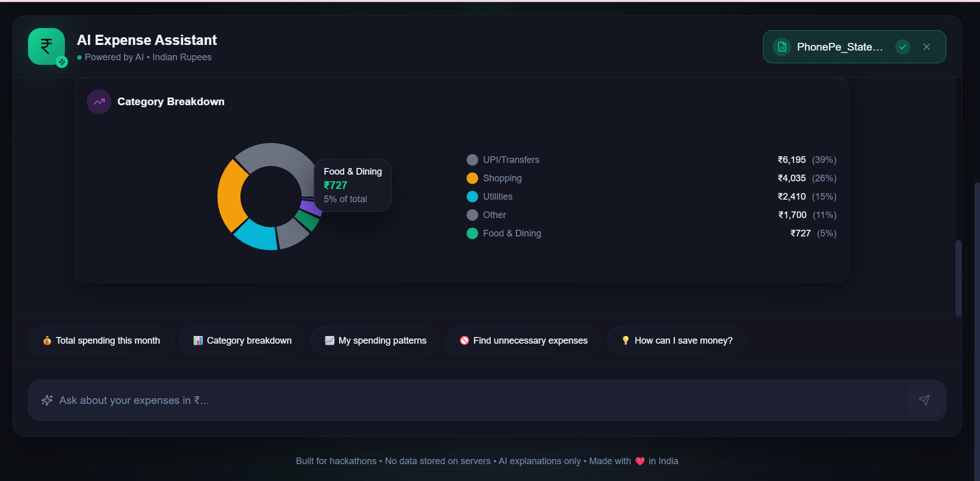The height and width of the screenshot is (481, 980).
Task: Click the green checkmark upload status icon
Action: point(902,47)
